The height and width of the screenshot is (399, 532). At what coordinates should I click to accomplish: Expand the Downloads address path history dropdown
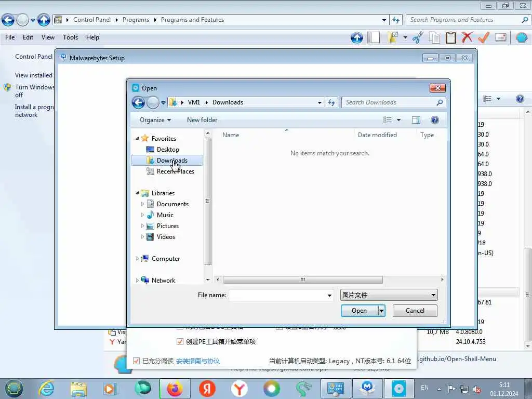[x=320, y=102]
